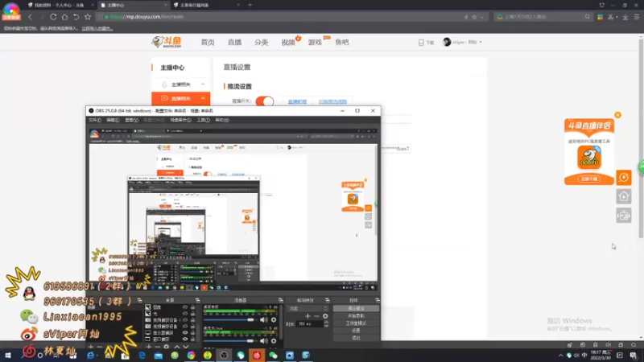This screenshot has width=644, height=362.
Task: Open source properties gear in OBS sources toolbar
Action: pos(167,347)
